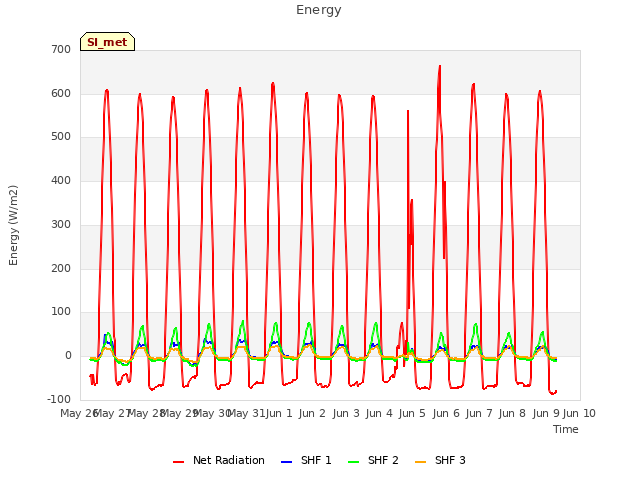Click the May 30 x-axis tick label
Image resolution: width=640 pixels, height=480 pixels.
tap(213, 413)
